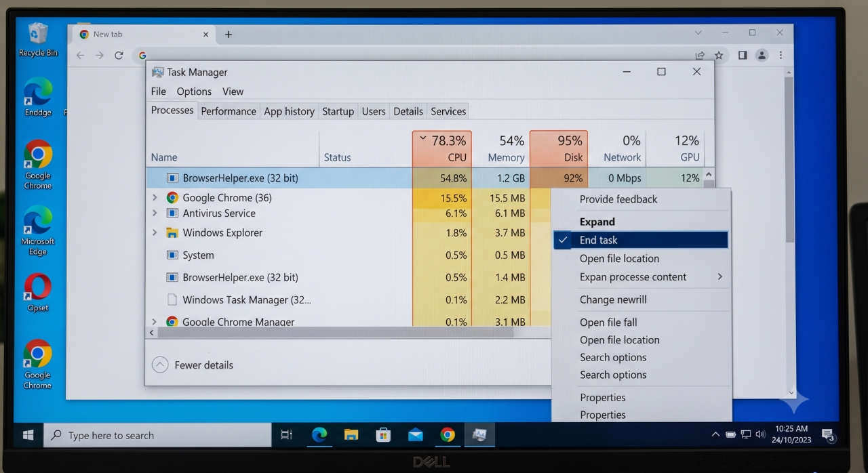Reload the page in Chrome
Viewport: 868px width, 473px height.
click(x=119, y=56)
